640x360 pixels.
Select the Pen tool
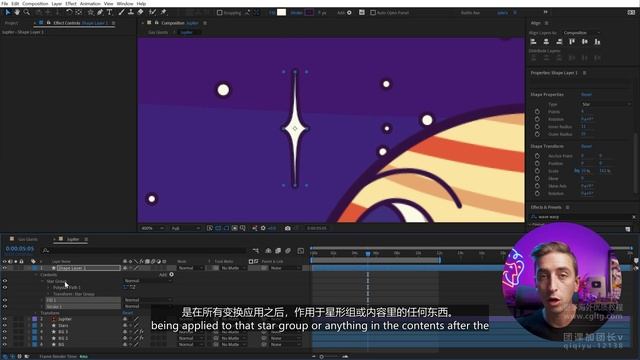click(100, 13)
